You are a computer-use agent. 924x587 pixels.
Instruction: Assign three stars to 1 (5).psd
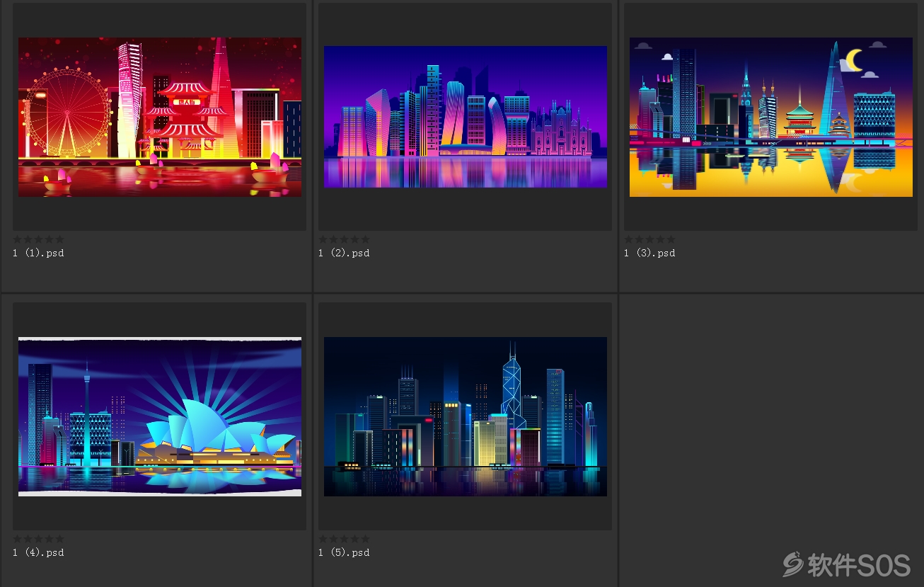345,539
